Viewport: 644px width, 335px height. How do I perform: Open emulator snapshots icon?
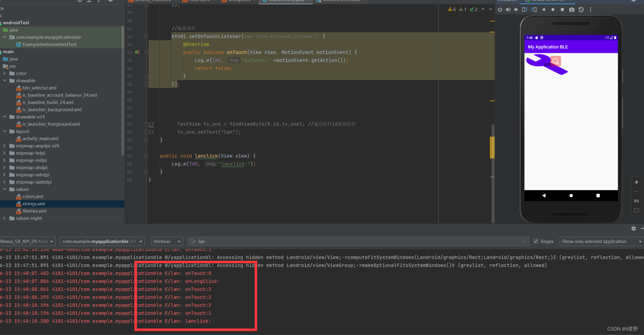click(x=581, y=9)
